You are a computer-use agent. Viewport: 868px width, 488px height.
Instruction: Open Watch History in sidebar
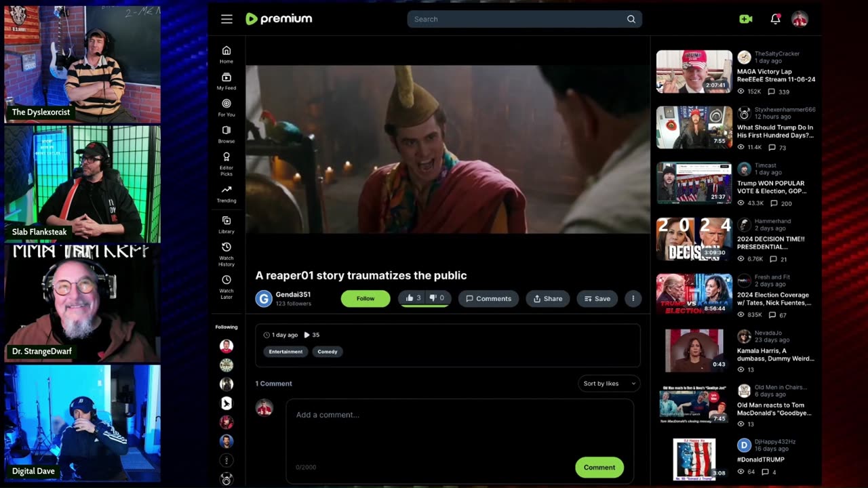(x=226, y=254)
